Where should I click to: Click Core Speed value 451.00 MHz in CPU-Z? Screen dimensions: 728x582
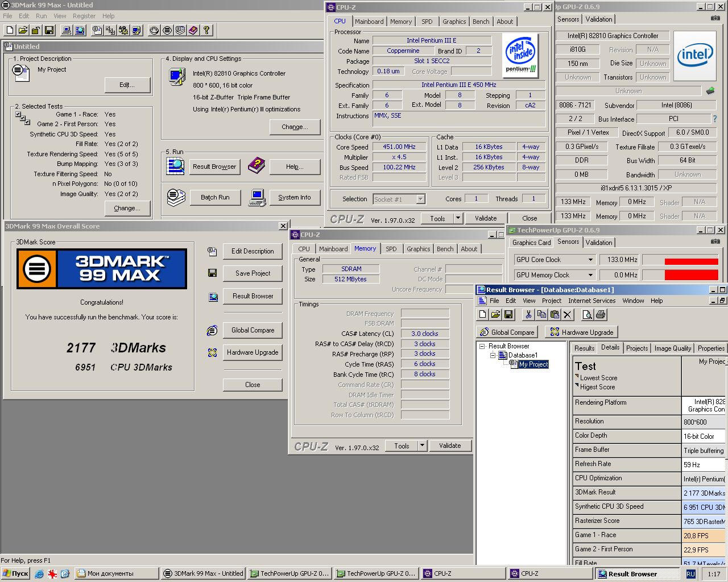point(399,147)
